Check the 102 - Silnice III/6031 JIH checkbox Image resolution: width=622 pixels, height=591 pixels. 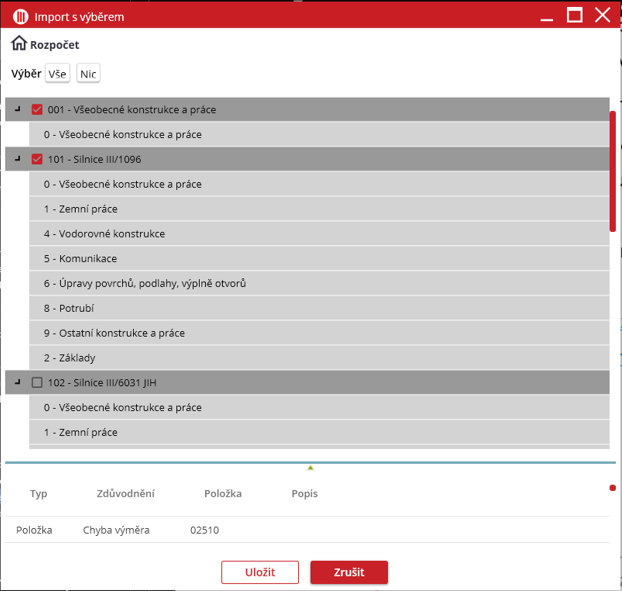37,383
